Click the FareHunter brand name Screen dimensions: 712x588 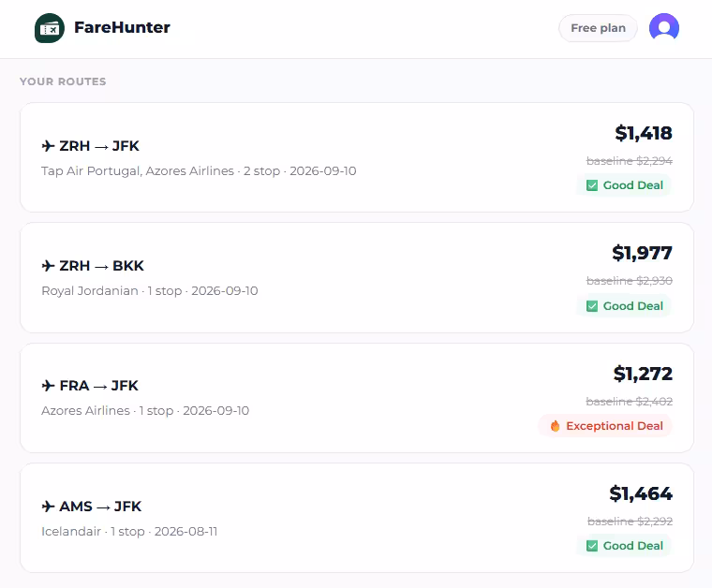pyautogui.click(x=122, y=28)
